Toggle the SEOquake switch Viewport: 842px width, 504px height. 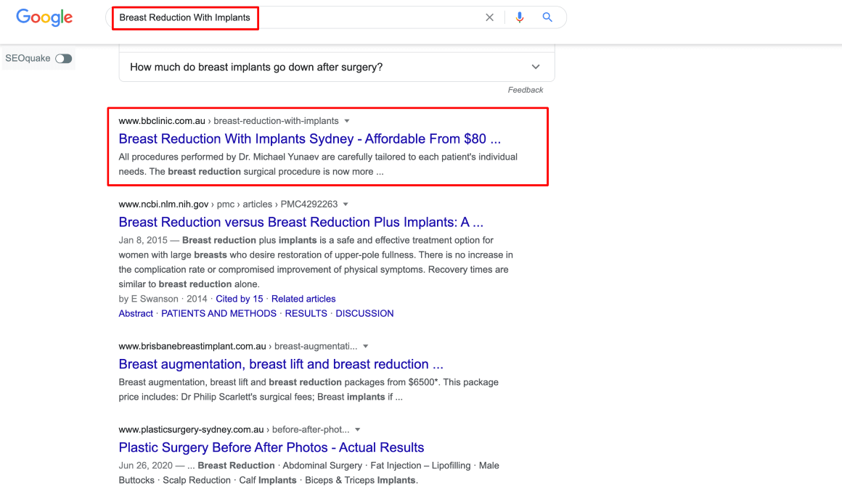(x=64, y=59)
